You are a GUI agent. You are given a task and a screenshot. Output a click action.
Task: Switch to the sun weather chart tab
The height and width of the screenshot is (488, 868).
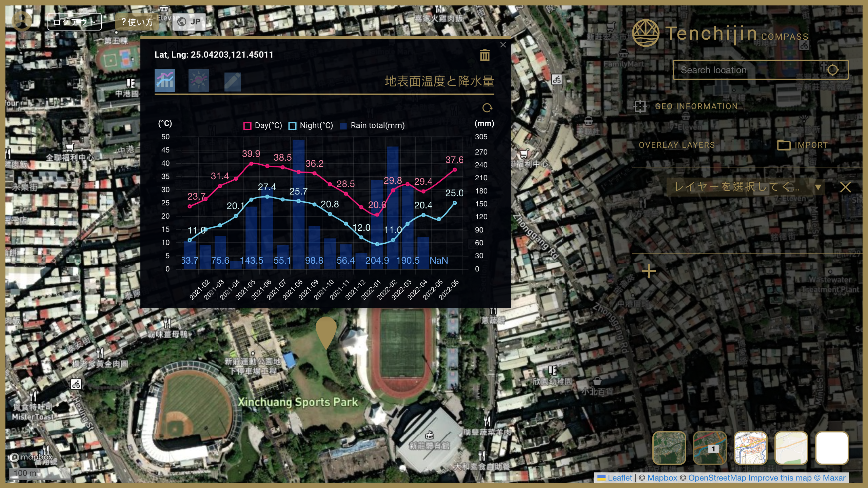(199, 81)
